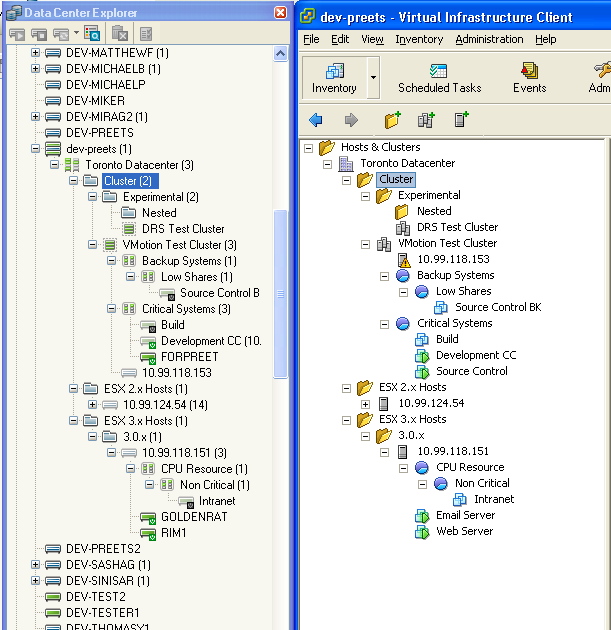Open the Events view
This screenshot has height=630, width=611.
pos(529,78)
